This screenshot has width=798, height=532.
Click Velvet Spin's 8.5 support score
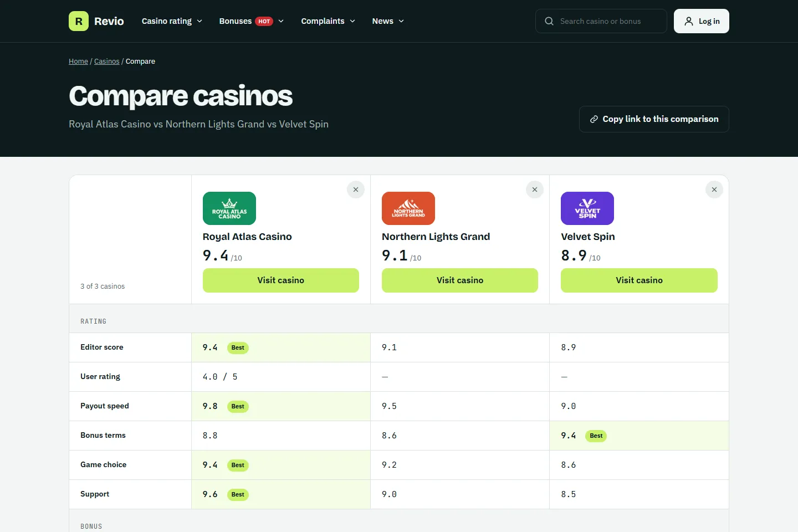coord(569,494)
